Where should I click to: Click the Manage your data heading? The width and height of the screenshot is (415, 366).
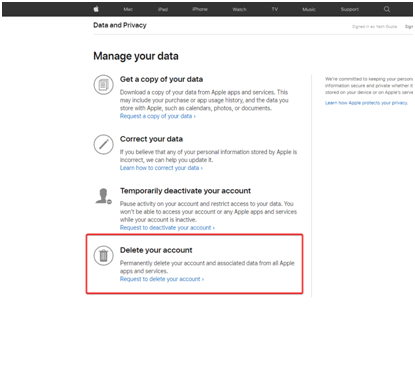click(136, 56)
